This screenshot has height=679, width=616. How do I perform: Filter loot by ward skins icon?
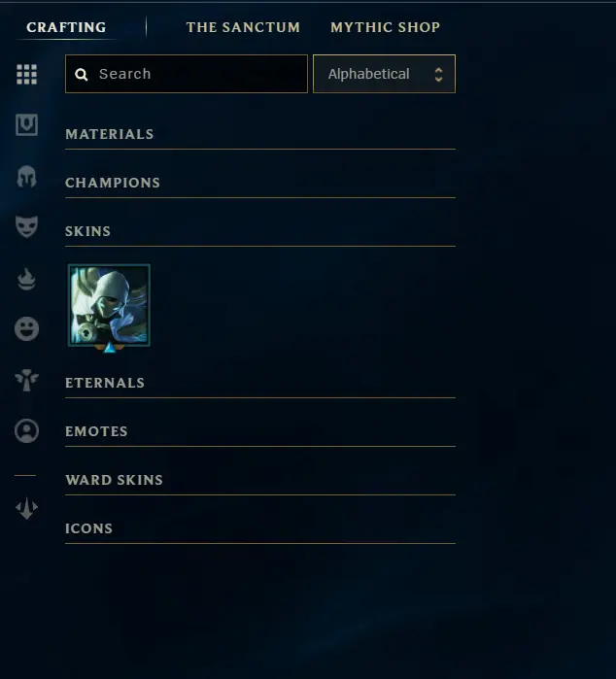[26, 380]
